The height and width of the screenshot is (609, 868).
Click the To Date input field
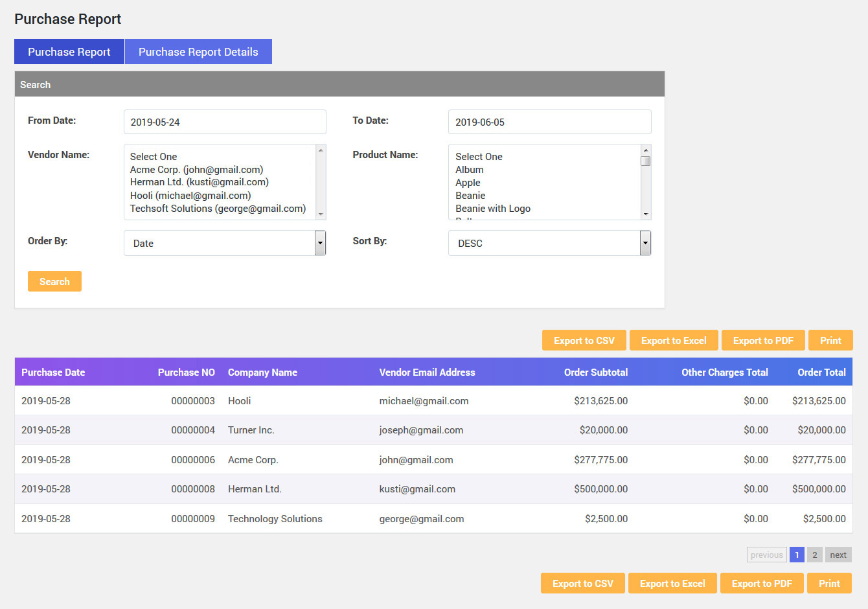[549, 122]
